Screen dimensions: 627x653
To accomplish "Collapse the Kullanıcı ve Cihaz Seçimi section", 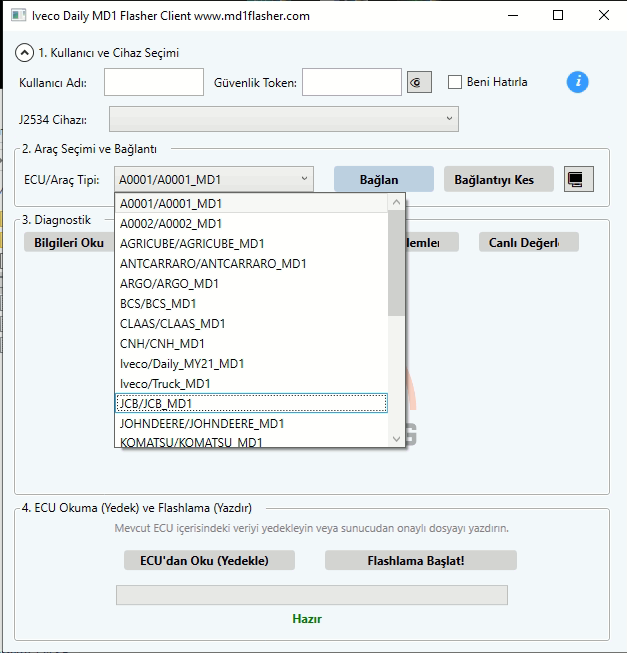I will (24, 53).
